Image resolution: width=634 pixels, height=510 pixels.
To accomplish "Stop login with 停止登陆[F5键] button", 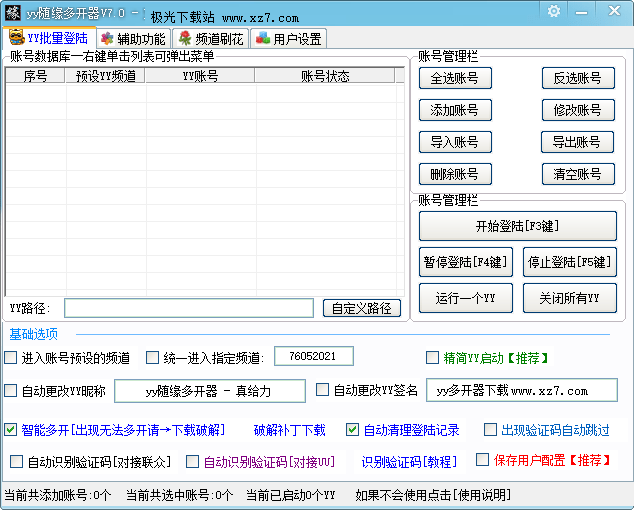I will 570,262.
